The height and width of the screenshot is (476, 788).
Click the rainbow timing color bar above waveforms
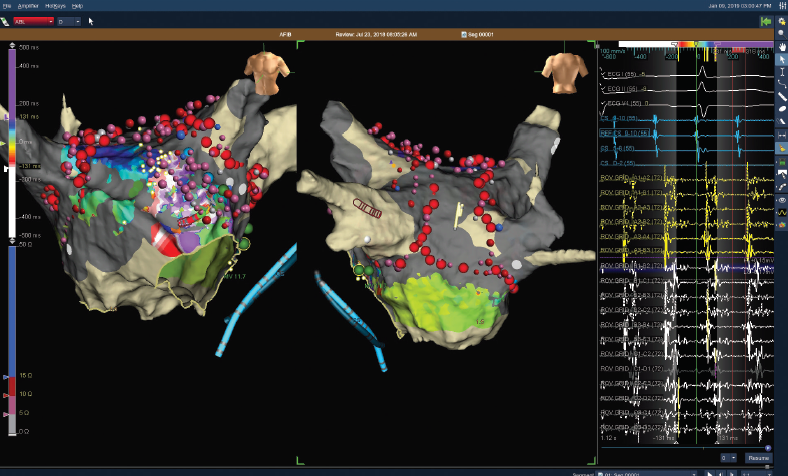[x=696, y=45]
